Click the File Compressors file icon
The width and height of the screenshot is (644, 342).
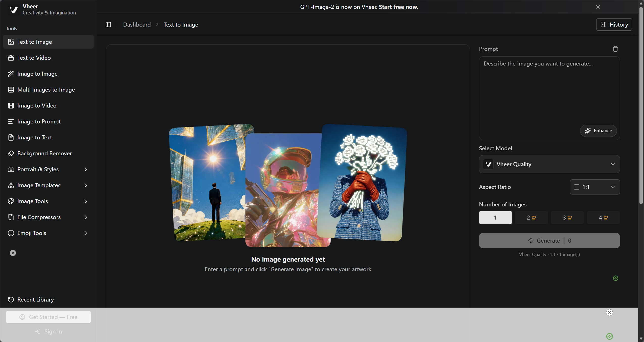tap(11, 217)
